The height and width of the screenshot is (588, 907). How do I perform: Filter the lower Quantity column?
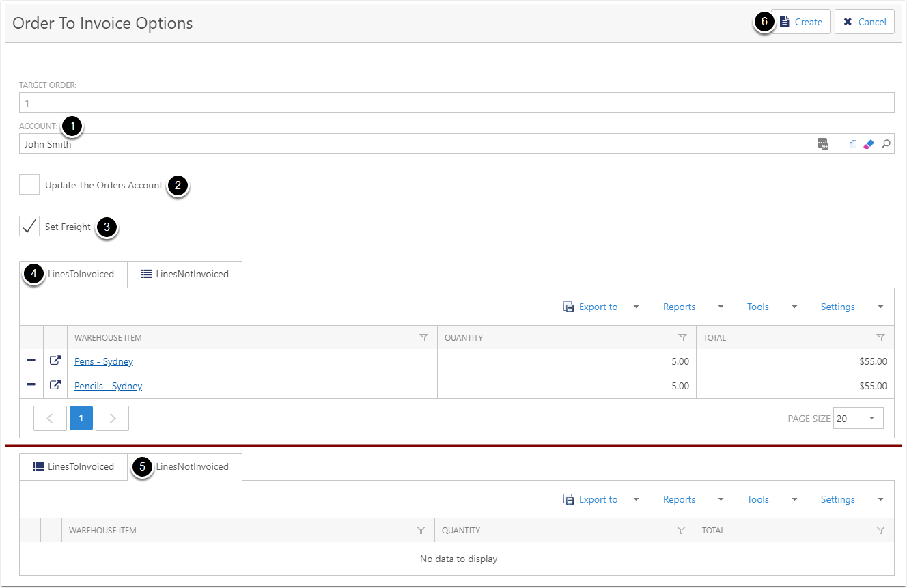(681, 530)
